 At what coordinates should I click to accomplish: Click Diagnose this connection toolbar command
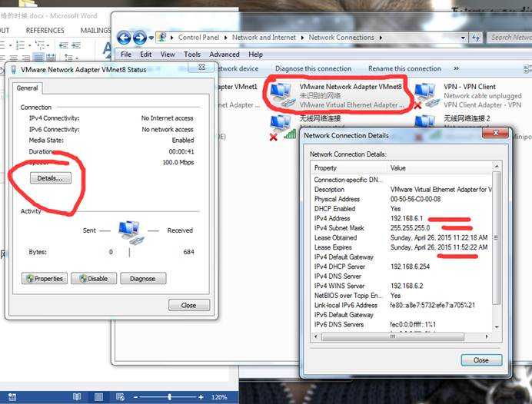click(x=313, y=68)
